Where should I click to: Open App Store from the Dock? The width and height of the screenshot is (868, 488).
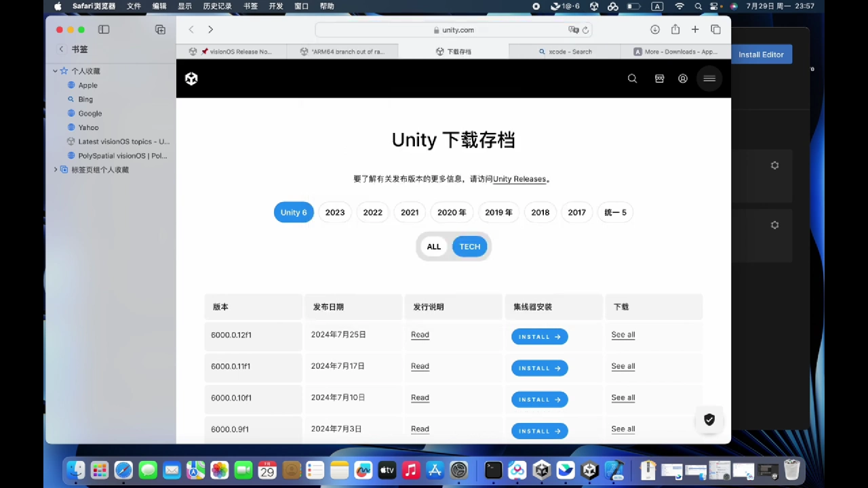point(435,470)
